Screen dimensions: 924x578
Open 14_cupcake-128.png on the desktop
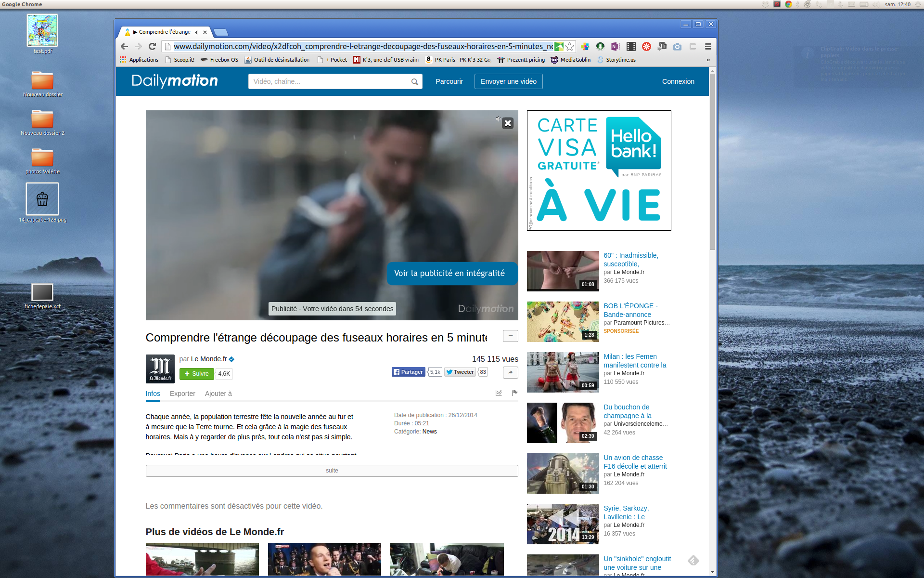[x=42, y=203]
